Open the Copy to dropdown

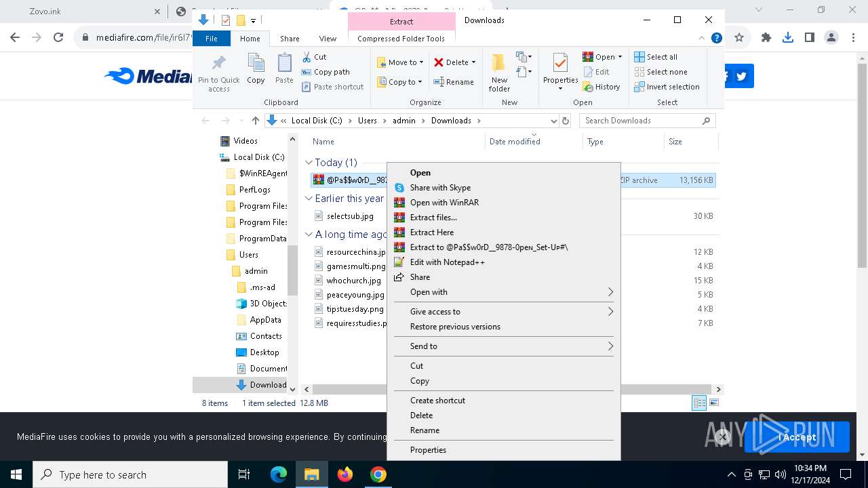[399, 82]
